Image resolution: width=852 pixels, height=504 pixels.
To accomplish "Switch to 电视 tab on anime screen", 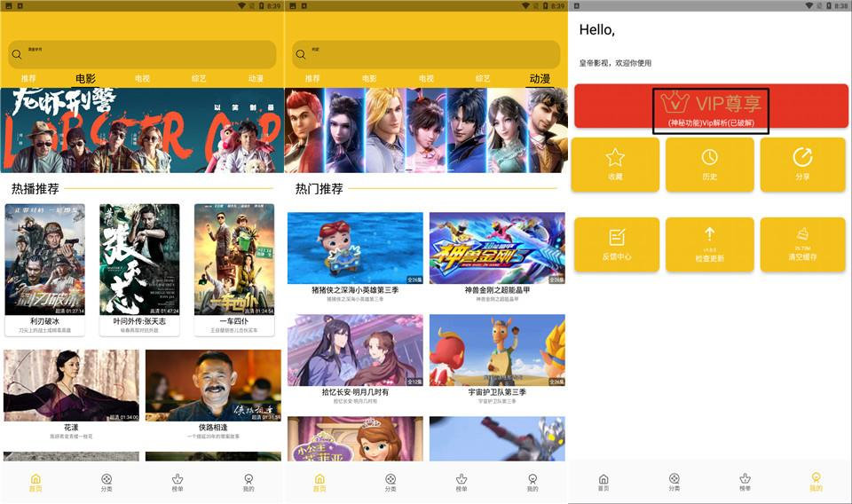I will (x=427, y=79).
